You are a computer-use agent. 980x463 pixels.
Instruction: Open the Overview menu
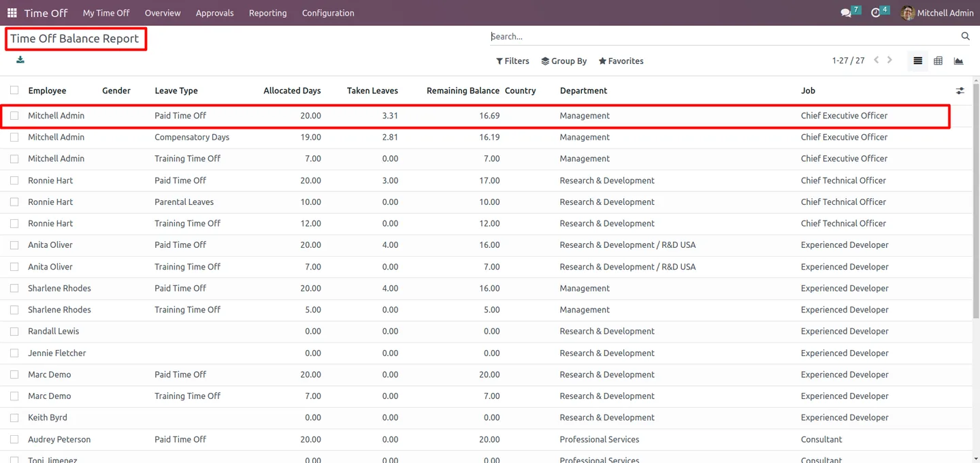click(x=163, y=13)
